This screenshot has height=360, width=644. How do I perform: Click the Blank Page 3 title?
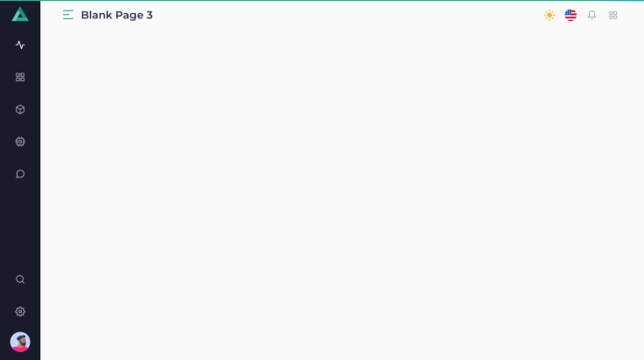coord(116,15)
